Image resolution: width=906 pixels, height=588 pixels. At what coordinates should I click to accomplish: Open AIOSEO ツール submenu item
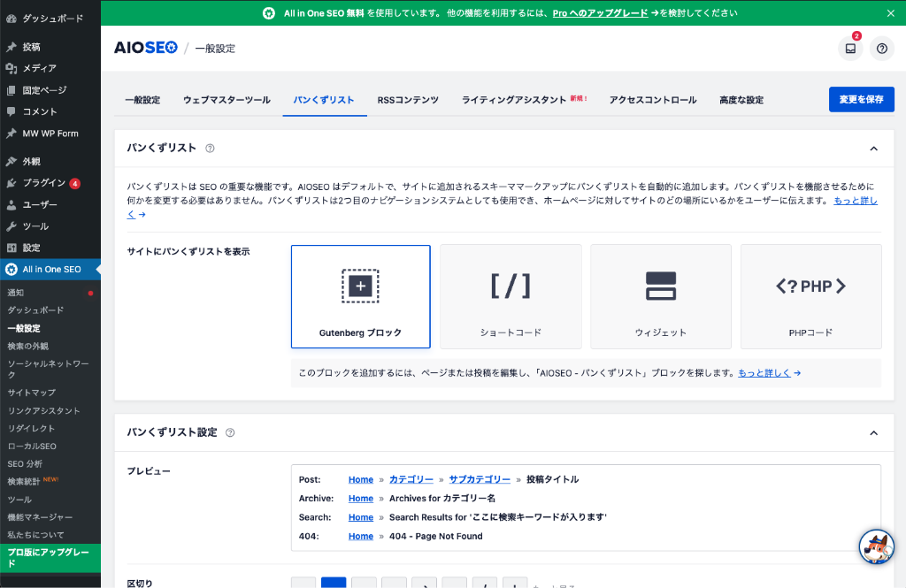(50, 500)
